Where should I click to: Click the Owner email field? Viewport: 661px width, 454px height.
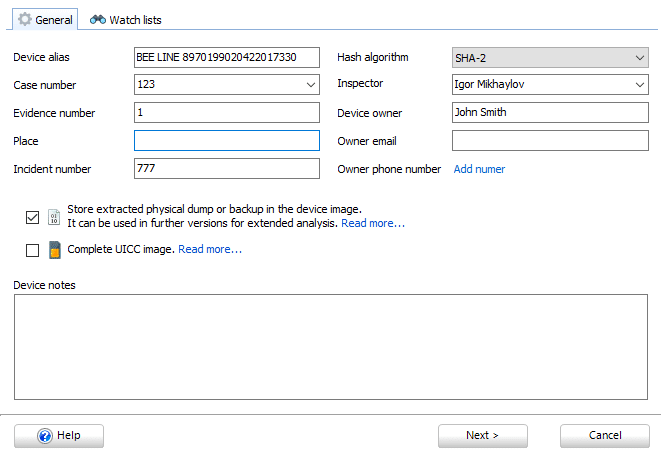550,140
